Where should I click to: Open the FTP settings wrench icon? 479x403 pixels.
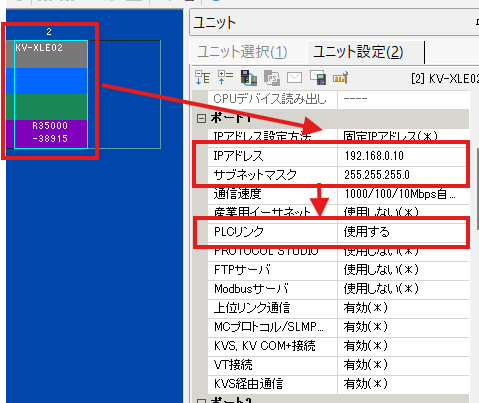pos(340,78)
